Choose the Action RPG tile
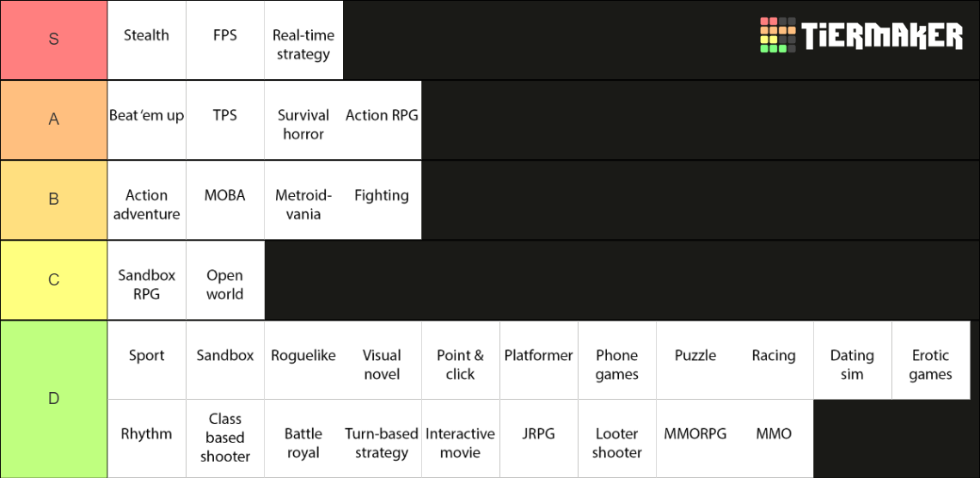Viewport: 980px width, 478px height. click(382, 119)
